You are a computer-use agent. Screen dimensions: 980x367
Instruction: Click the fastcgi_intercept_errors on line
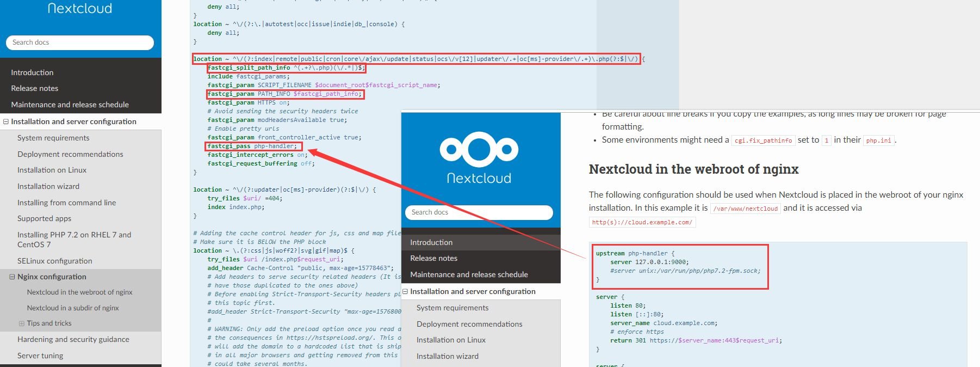pos(258,155)
